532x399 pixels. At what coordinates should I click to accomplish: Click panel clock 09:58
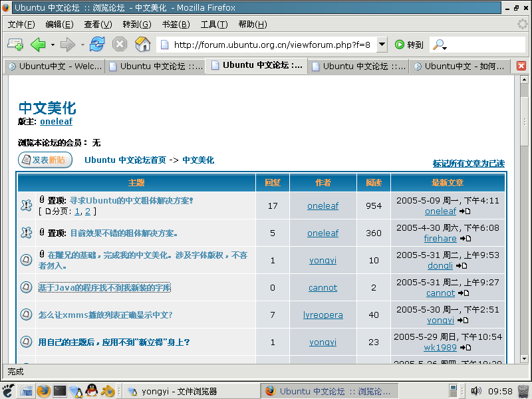click(x=500, y=392)
